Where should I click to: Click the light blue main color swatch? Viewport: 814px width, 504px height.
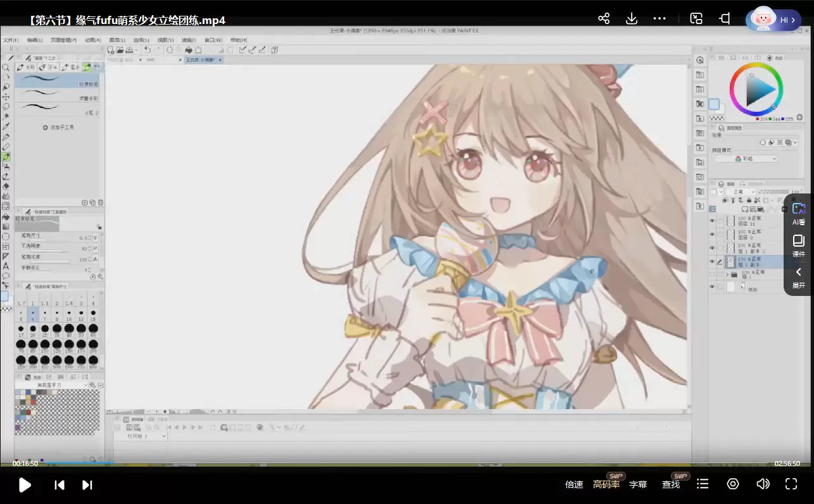[x=714, y=104]
